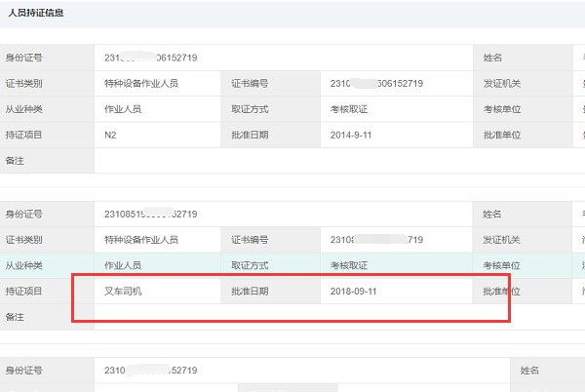The height and width of the screenshot is (392, 585).
Task: Click 持证项目 label beside N2
Action: click(23, 135)
